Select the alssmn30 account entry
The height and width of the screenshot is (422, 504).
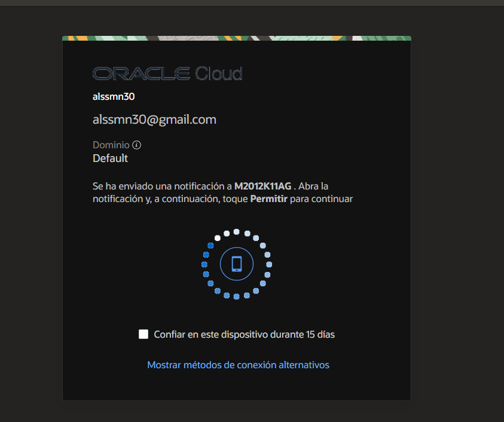114,96
